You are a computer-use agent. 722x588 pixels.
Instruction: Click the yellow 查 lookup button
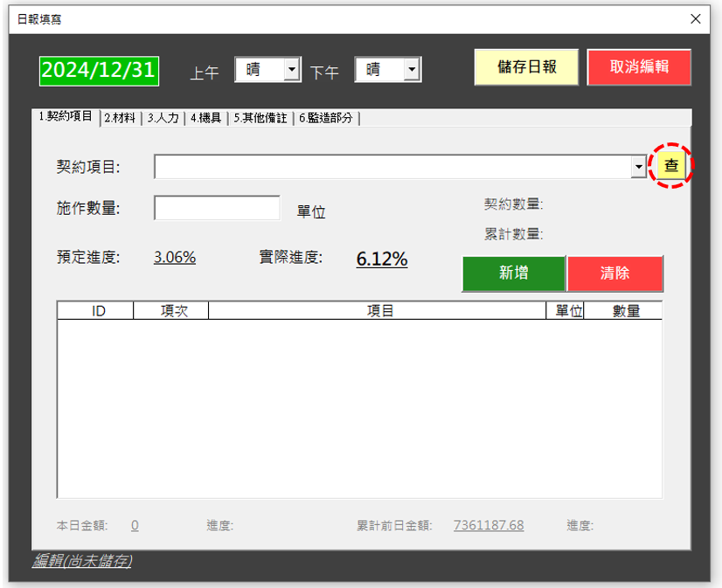671,165
